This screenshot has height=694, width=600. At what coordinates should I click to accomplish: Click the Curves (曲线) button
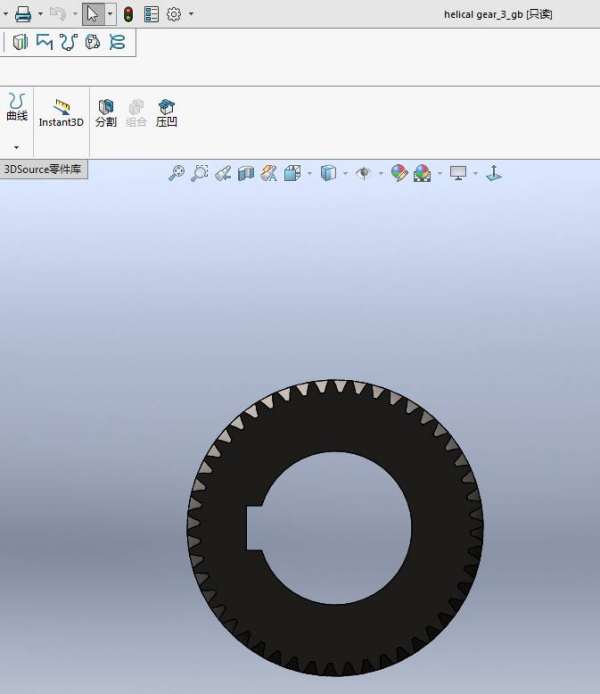16,107
